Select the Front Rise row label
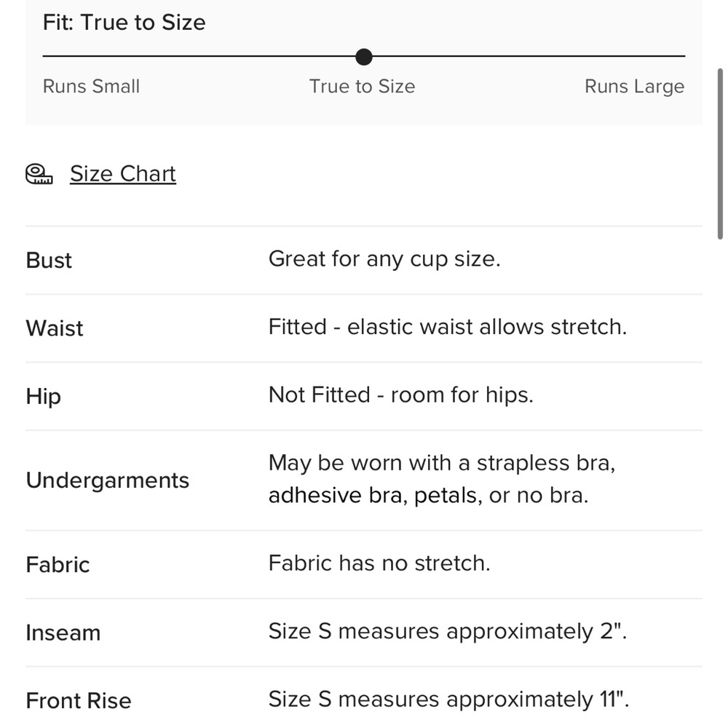 pyautogui.click(x=79, y=700)
